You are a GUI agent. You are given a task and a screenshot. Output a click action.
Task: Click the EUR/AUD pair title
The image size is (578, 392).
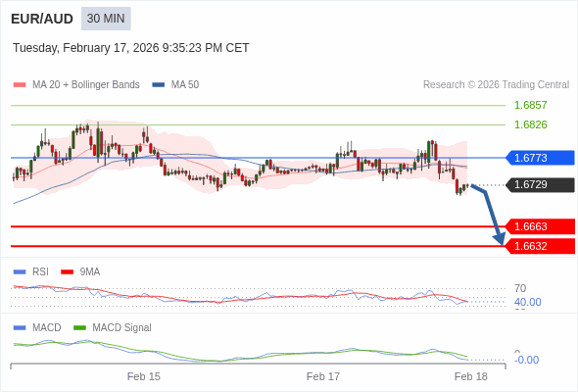pyautogui.click(x=42, y=19)
